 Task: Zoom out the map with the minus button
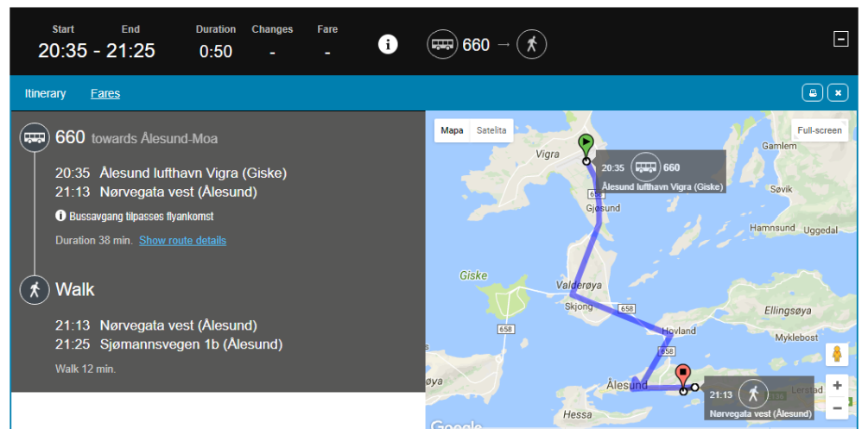837,408
